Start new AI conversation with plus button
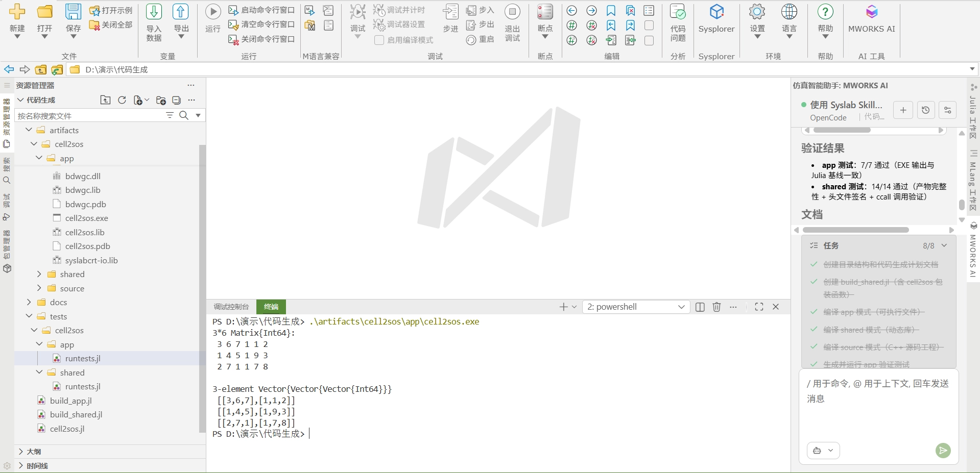The width and height of the screenshot is (980, 473). pos(903,110)
